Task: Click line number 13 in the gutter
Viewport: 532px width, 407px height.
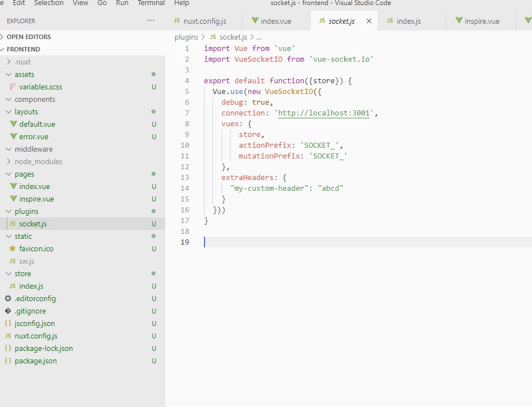Action: pos(185,177)
